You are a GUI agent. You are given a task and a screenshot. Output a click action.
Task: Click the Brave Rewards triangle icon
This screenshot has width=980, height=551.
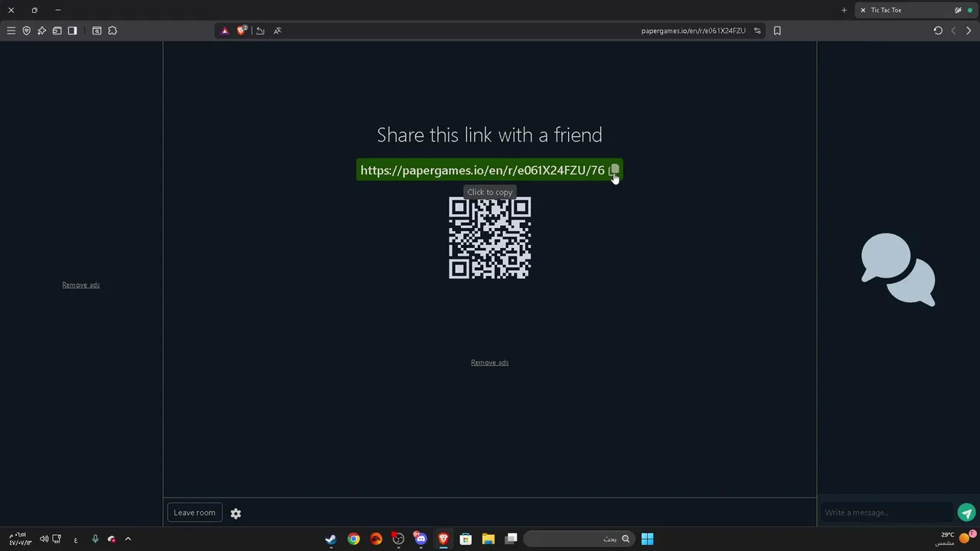coord(224,31)
